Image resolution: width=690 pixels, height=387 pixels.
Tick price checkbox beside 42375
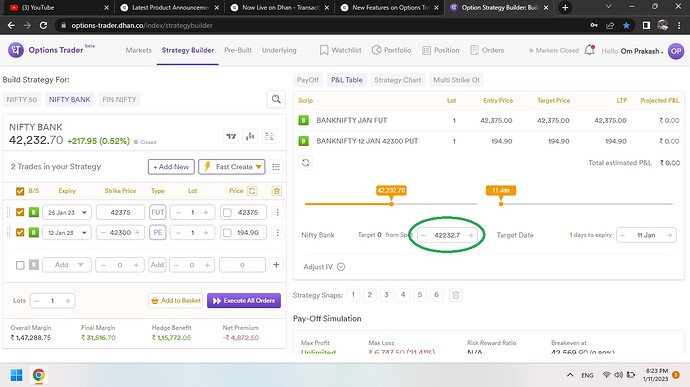pos(227,213)
